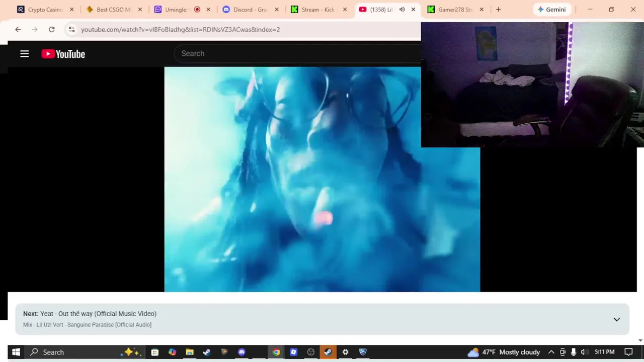Open the Windows Start menu
Screen dimensions: 644x362
click(x=16, y=352)
